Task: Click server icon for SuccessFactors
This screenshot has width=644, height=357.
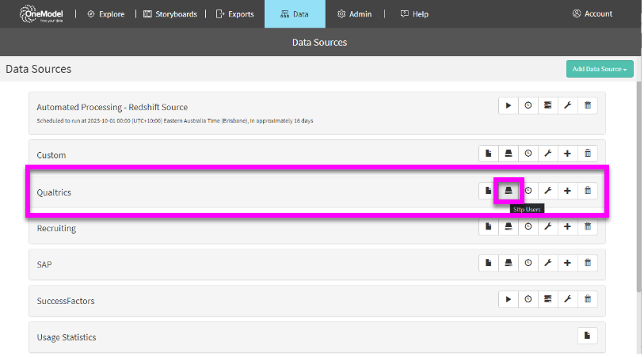Action: tap(547, 299)
